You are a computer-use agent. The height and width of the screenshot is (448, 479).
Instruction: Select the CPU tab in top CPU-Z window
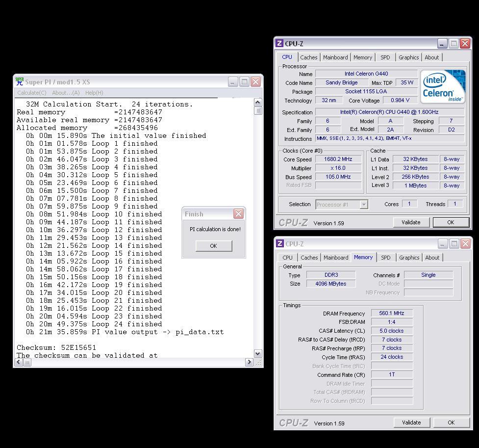287,57
